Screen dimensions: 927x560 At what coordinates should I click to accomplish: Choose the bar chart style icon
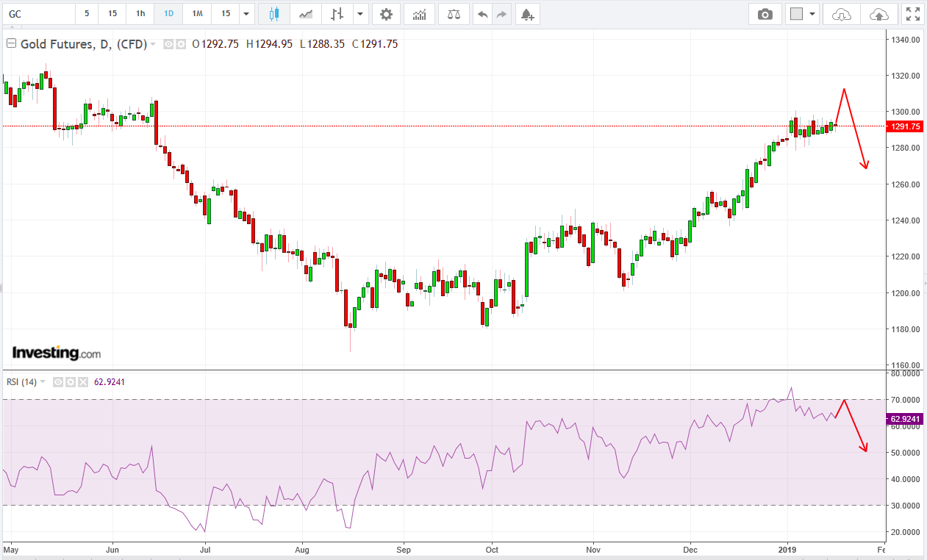coord(337,14)
